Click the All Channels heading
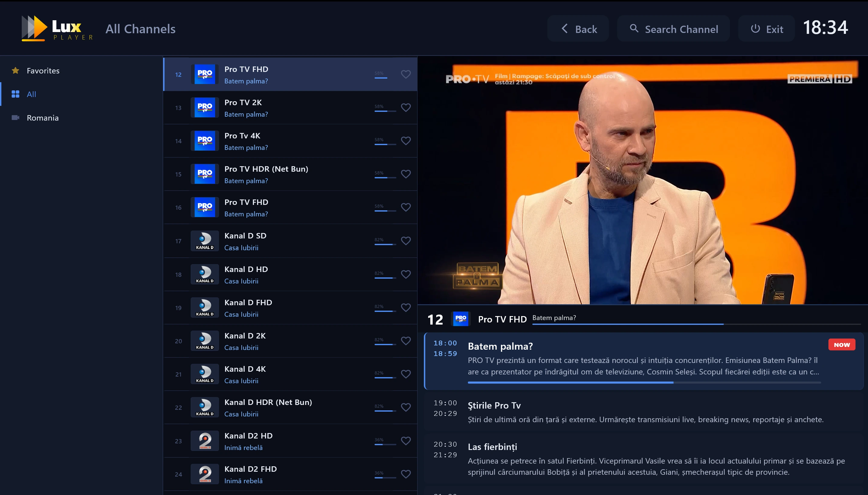This screenshot has height=495, width=868. click(140, 29)
